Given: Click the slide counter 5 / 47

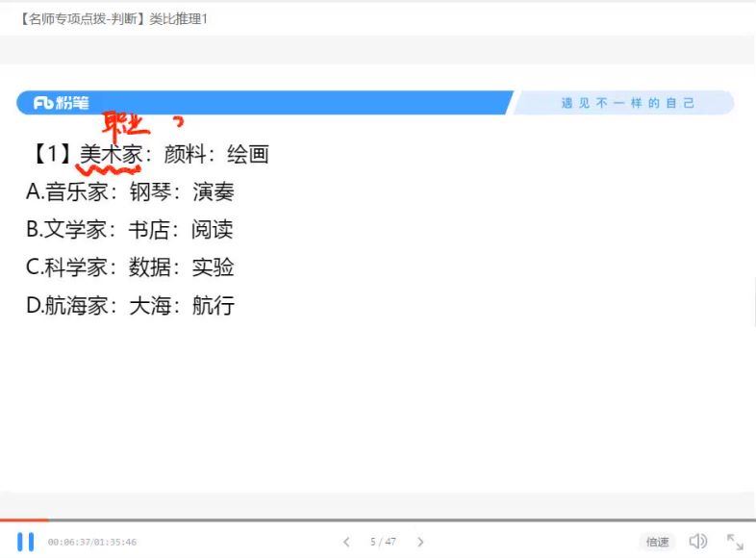Looking at the screenshot, I should point(383,542).
